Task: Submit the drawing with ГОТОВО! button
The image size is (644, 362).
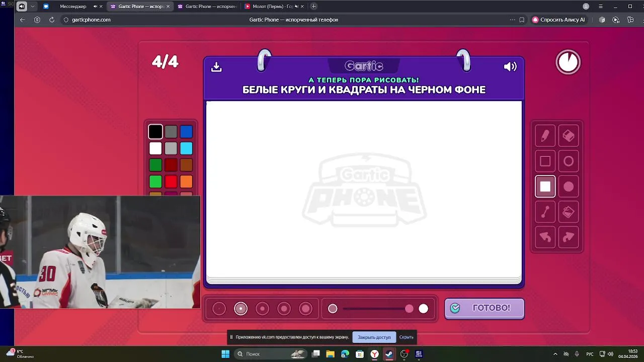Action: click(x=485, y=308)
